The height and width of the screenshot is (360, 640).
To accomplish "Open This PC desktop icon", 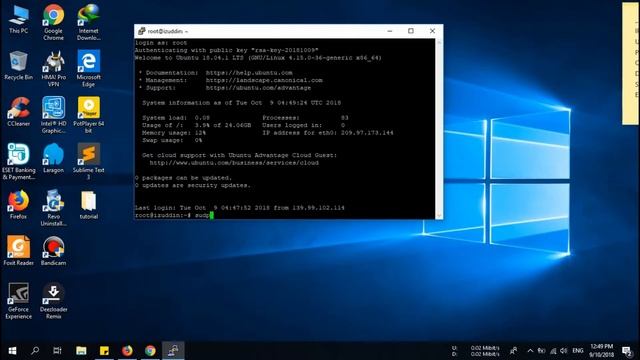I will click(18, 20).
